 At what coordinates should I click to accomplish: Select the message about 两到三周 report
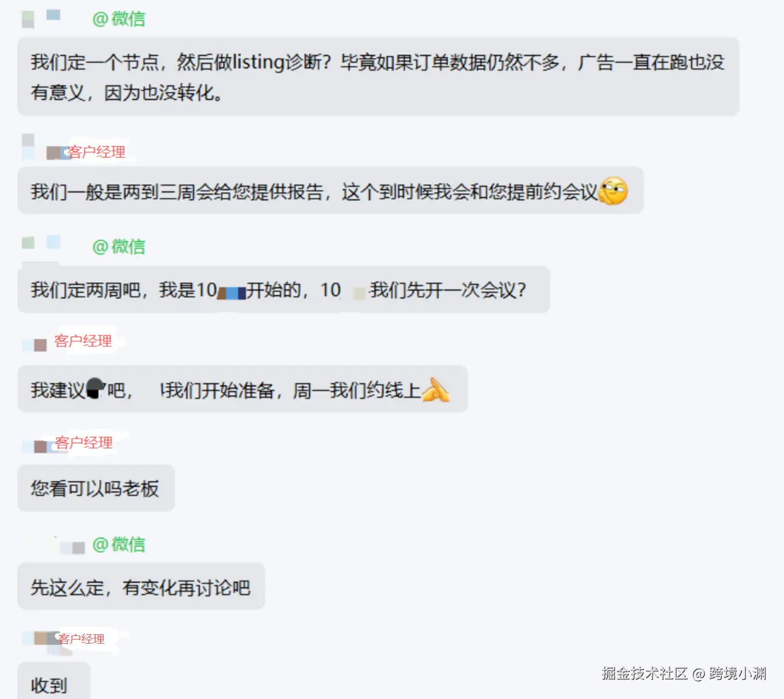click(x=331, y=190)
